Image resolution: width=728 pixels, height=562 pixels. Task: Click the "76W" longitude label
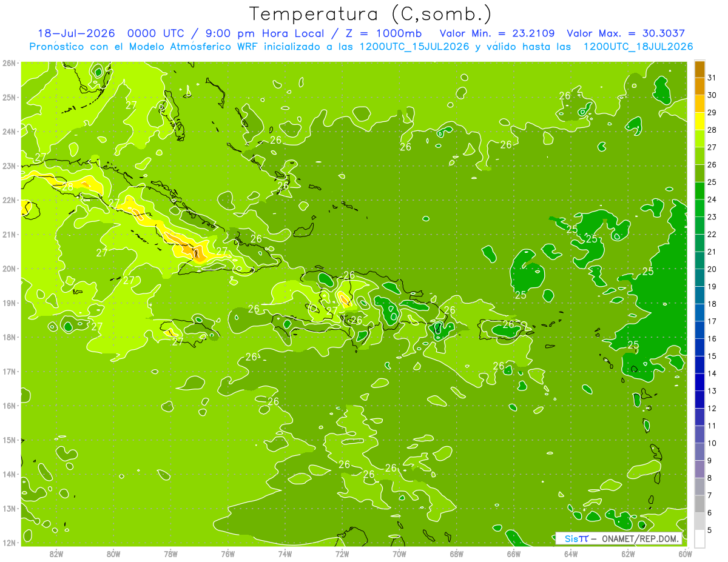(227, 554)
